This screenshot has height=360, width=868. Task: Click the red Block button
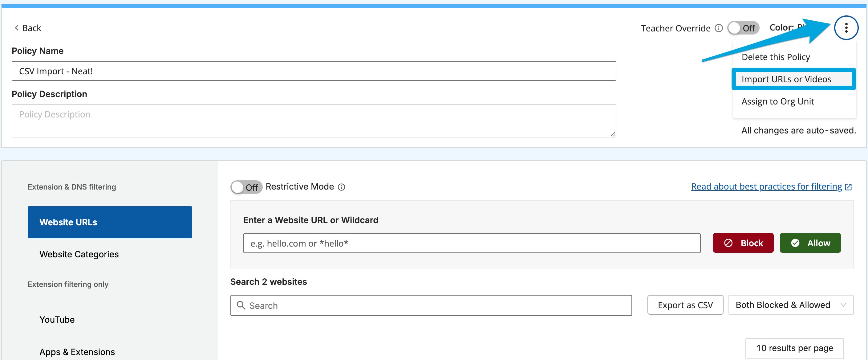point(743,243)
